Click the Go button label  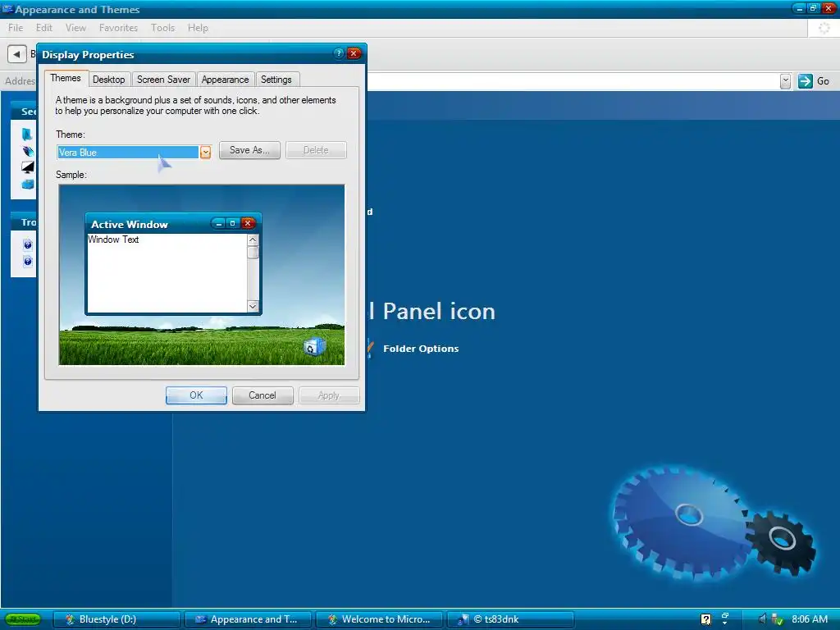point(823,81)
